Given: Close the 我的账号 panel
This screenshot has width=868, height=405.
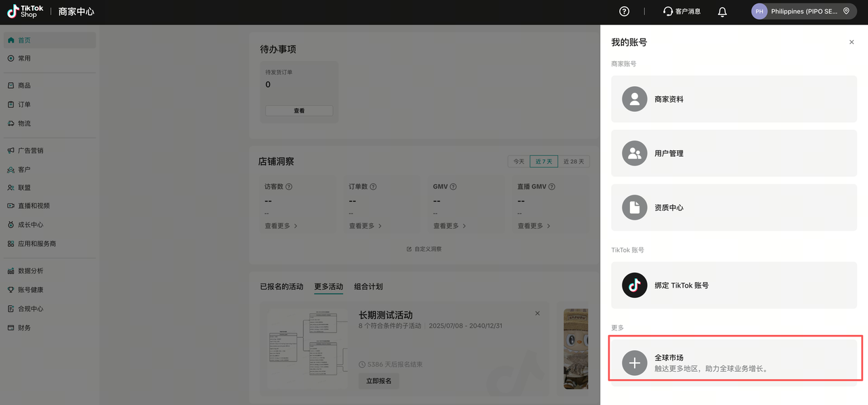Looking at the screenshot, I should pos(852,42).
